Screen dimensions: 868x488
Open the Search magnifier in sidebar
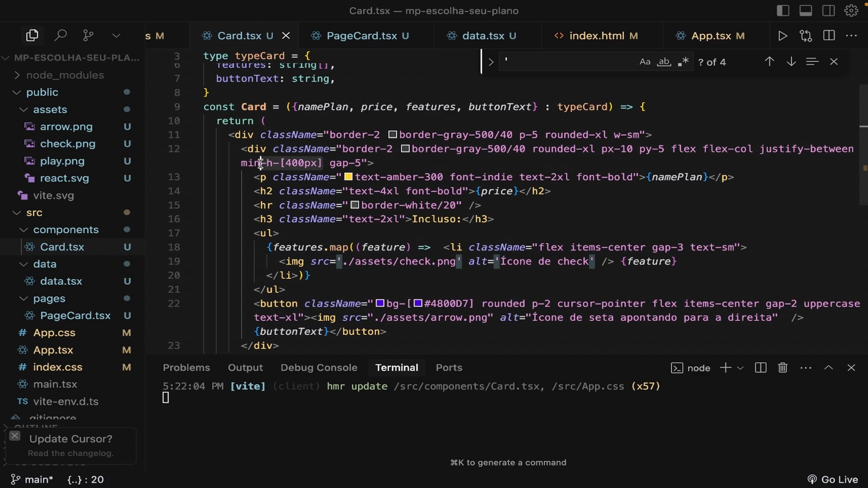[60, 35]
